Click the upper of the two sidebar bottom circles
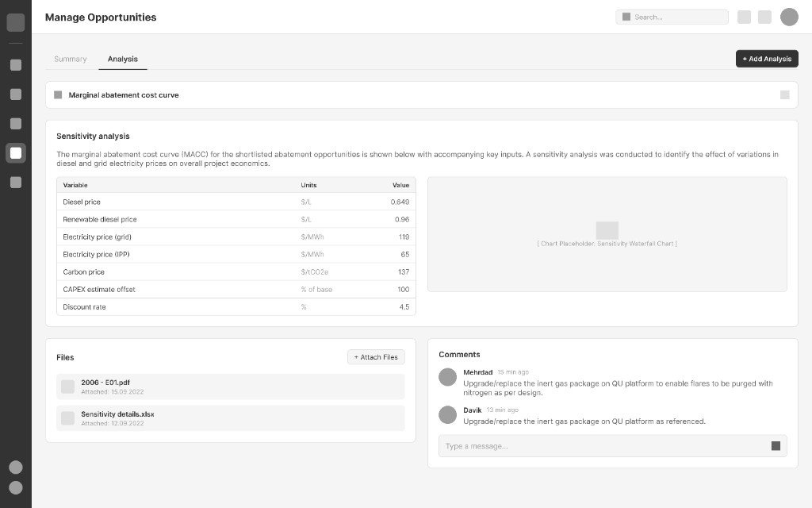 [16, 467]
